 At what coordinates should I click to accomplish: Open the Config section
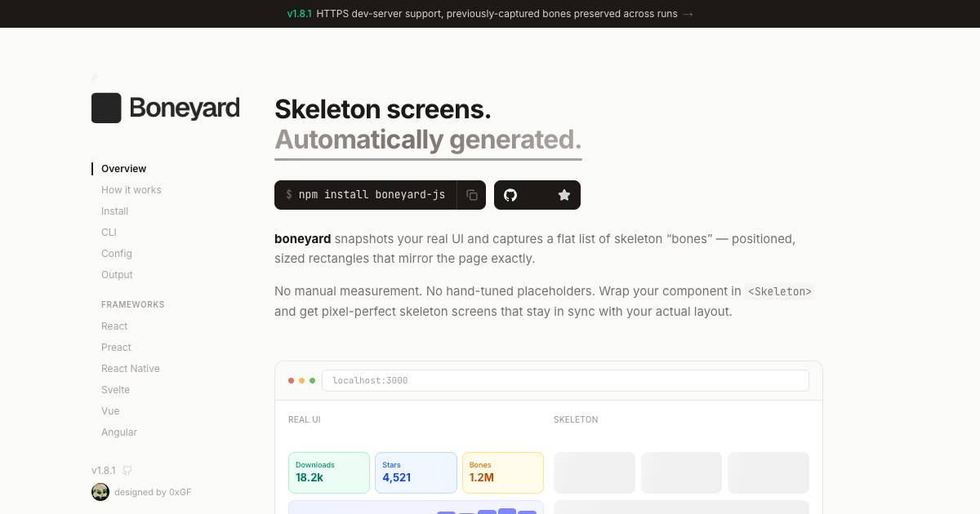(x=117, y=254)
